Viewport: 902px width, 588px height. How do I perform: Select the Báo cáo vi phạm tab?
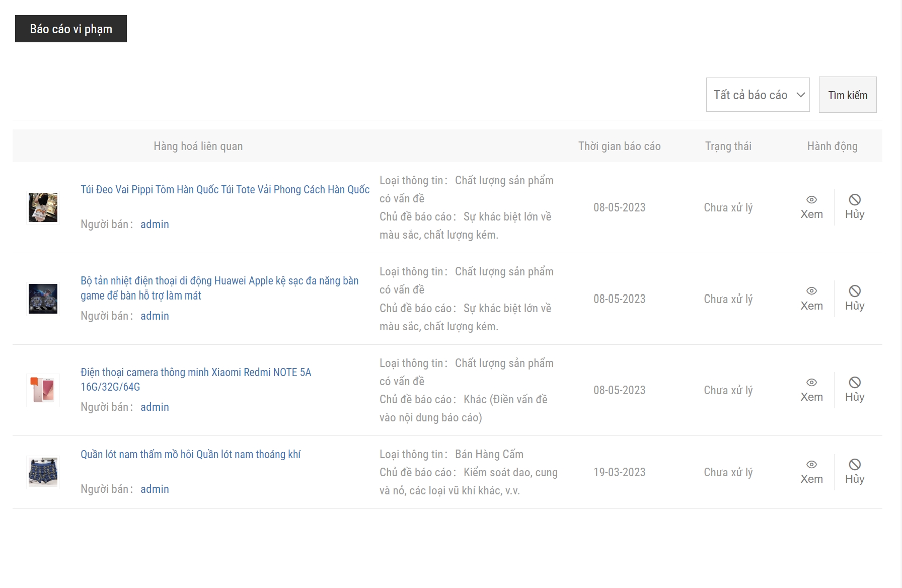[x=71, y=29]
